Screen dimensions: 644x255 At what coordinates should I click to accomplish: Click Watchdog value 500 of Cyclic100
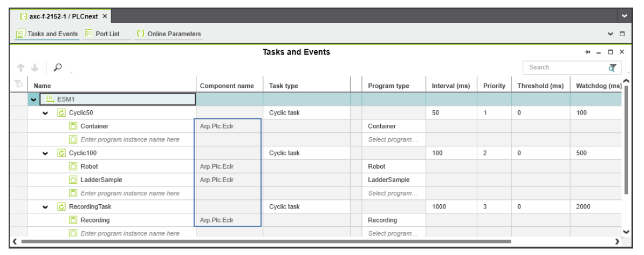(581, 153)
